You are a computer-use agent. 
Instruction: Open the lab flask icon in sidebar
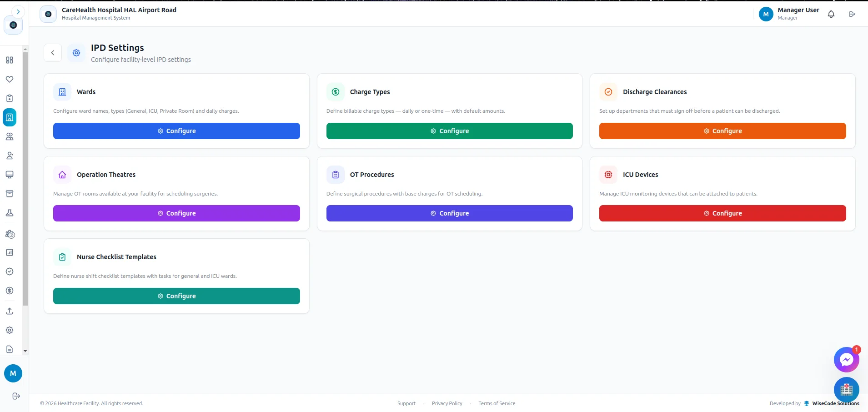10,213
